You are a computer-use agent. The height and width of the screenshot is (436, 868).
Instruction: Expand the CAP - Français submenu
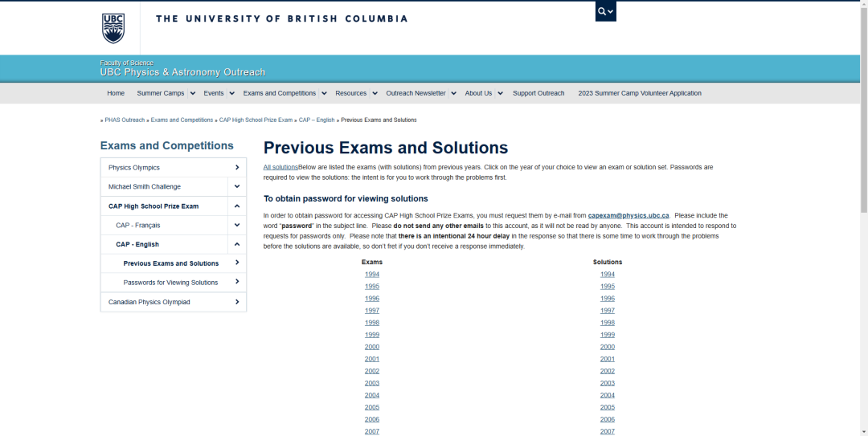point(237,225)
